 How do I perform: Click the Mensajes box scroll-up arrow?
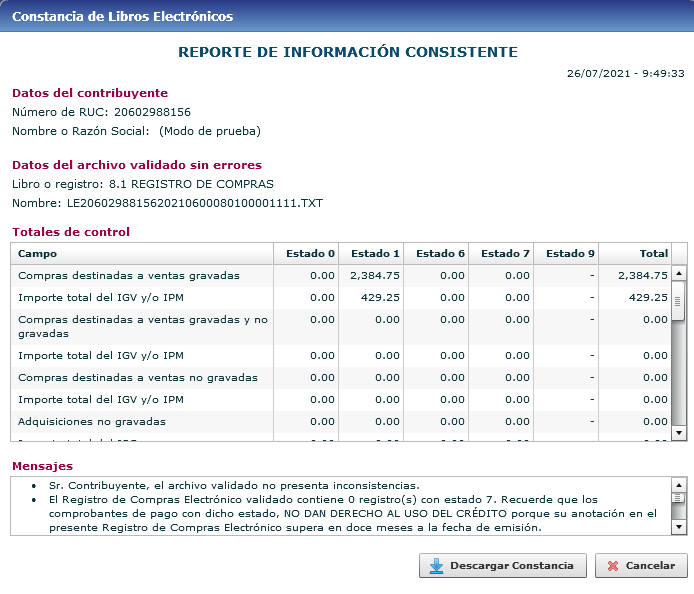[x=678, y=484]
